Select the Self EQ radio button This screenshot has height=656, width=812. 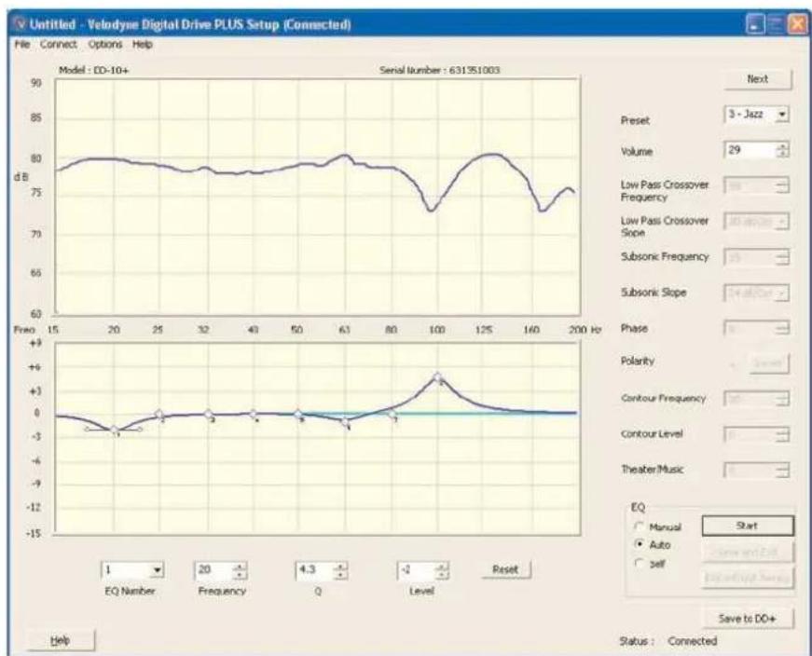[x=639, y=563]
